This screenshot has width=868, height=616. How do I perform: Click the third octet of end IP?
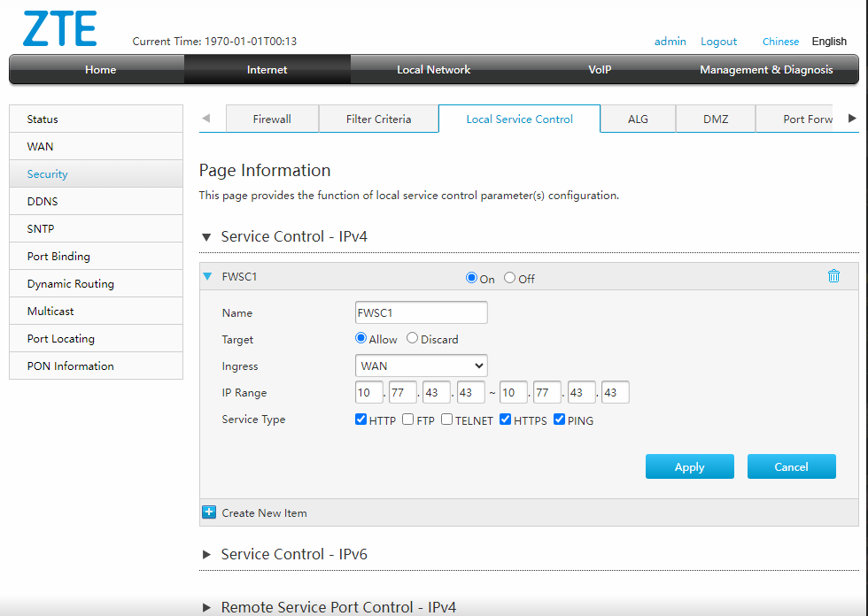click(x=581, y=392)
